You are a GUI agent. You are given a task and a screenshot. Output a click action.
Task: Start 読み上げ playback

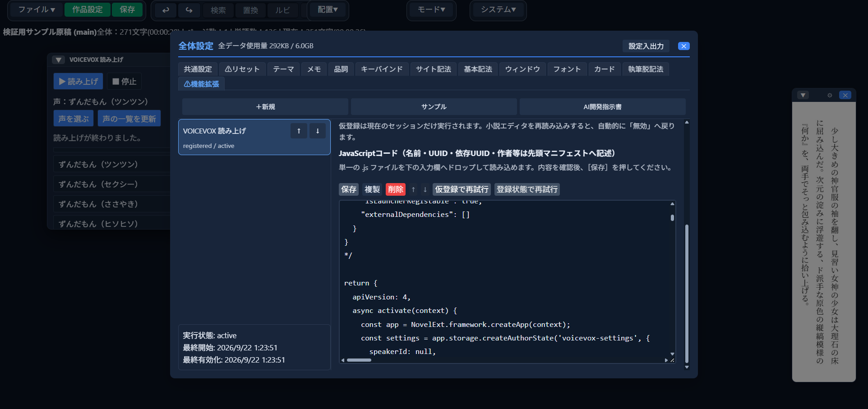(78, 82)
